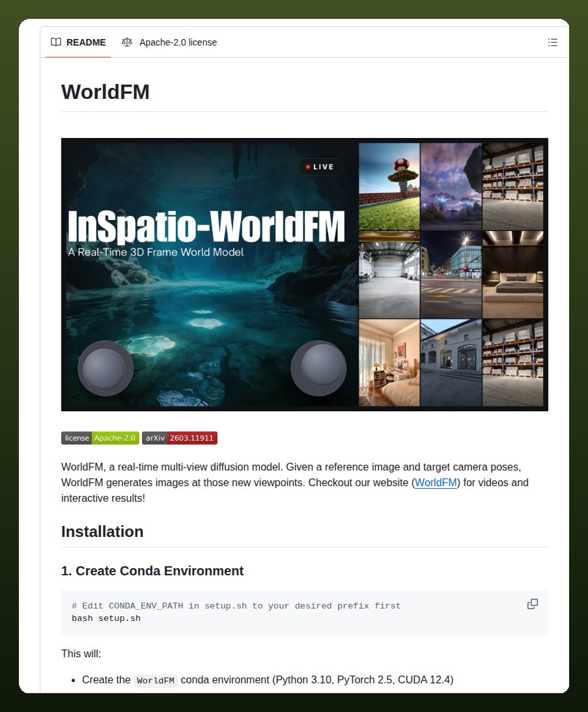Open the README tab
This screenshot has height=712, width=588.
pos(78,42)
